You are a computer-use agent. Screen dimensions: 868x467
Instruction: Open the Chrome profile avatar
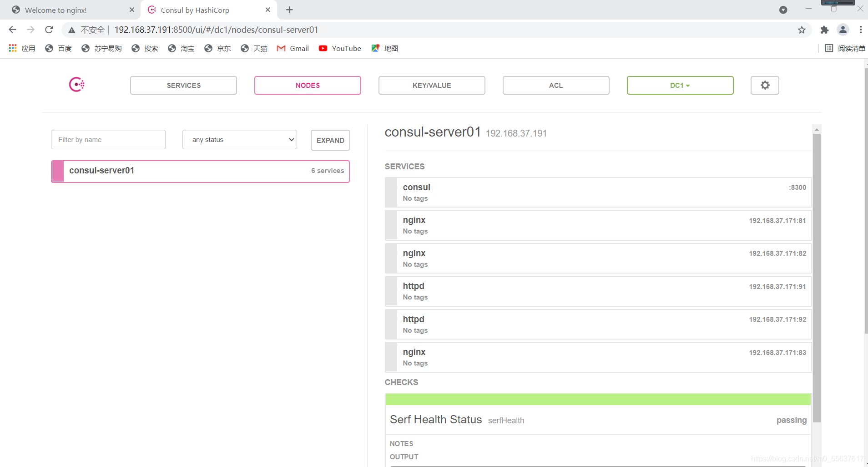843,30
